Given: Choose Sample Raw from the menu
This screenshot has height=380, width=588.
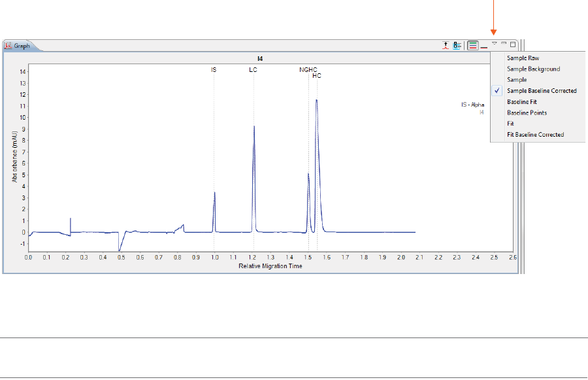Looking at the screenshot, I should pos(523,58).
